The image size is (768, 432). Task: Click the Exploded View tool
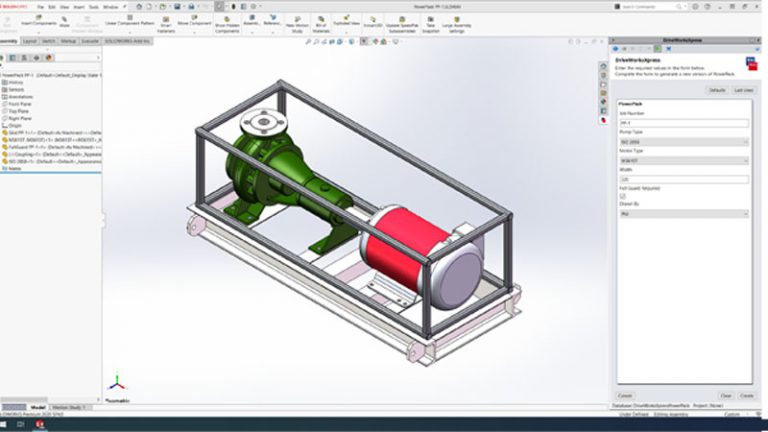coord(346,20)
